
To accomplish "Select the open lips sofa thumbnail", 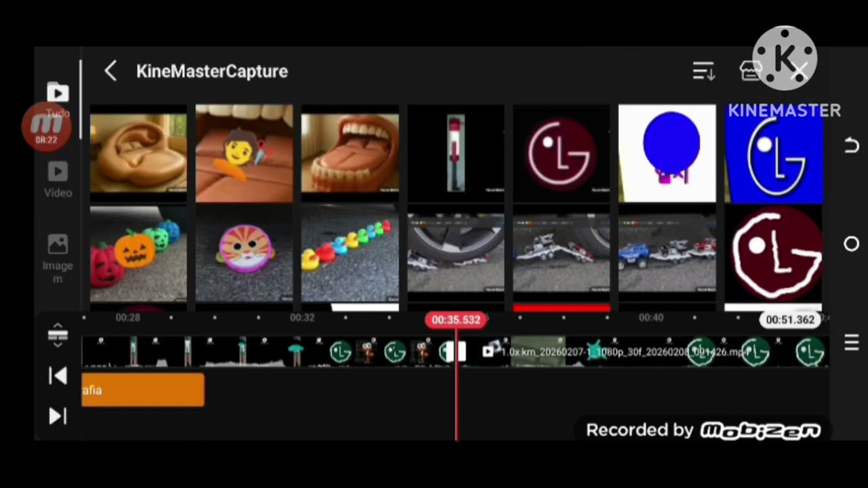I will [350, 154].
